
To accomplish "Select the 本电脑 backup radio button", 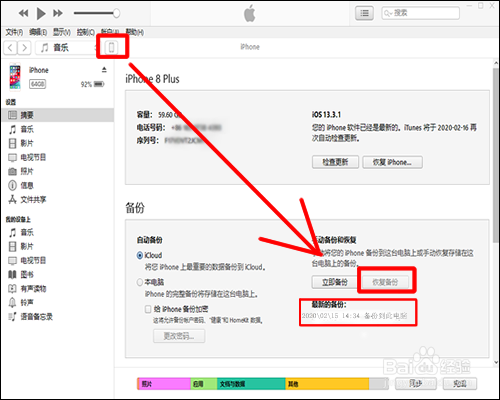I will pyautogui.click(x=140, y=282).
